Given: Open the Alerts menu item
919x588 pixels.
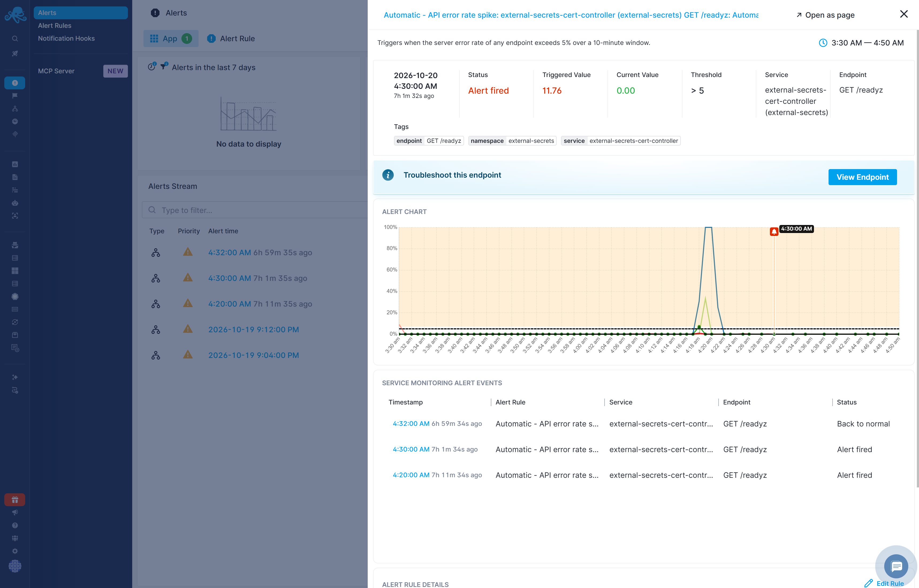Looking at the screenshot, I should point(81,13).
